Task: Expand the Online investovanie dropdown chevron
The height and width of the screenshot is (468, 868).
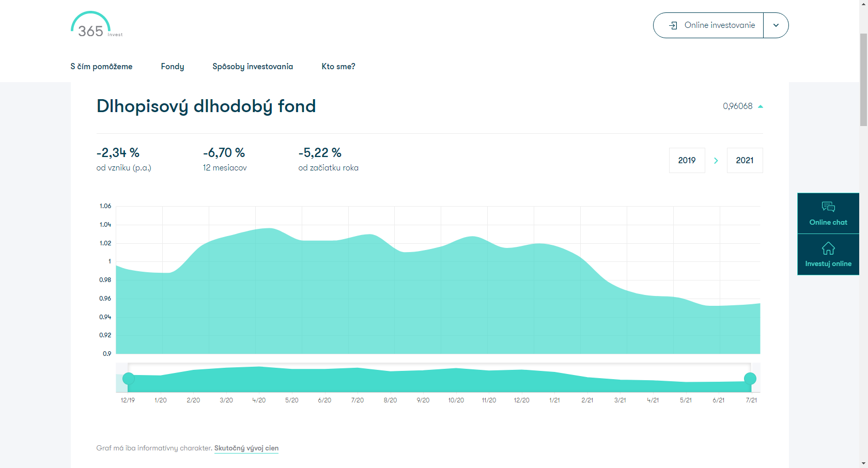Action: click(x=776, y=25)
